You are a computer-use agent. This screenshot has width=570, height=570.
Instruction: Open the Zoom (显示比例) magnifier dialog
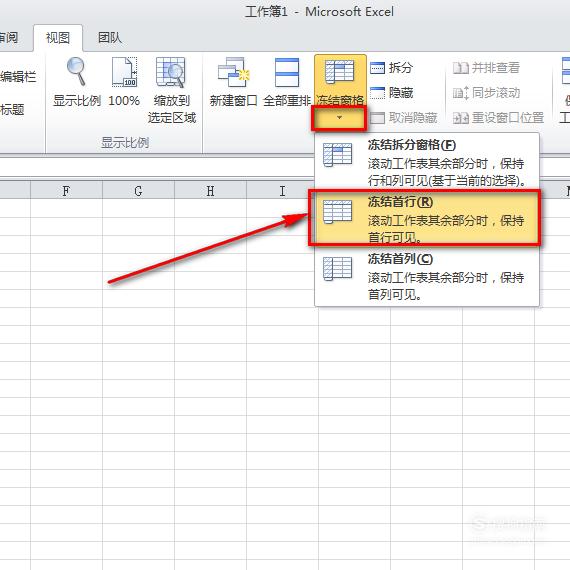[77, 82]
